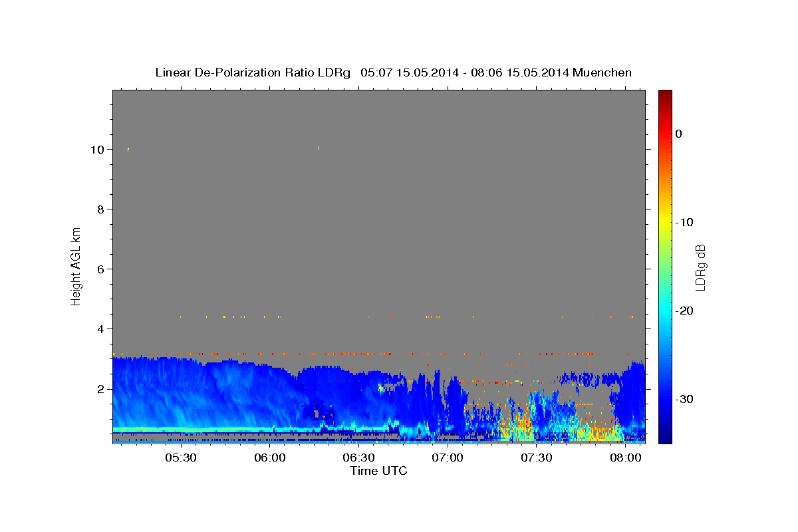Click the Height AGL km axis title
798x532 pixels.
(76, 265)
